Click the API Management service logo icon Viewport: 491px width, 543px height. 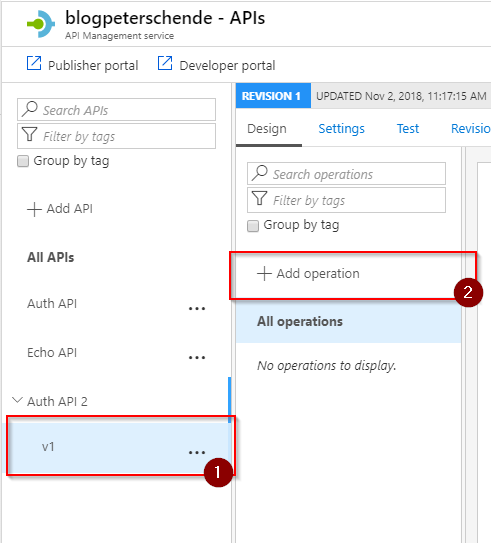tap(41, 24)
